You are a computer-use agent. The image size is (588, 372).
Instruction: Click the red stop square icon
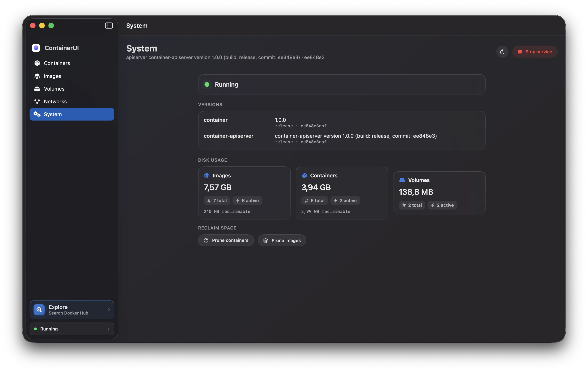pos(520,52)
